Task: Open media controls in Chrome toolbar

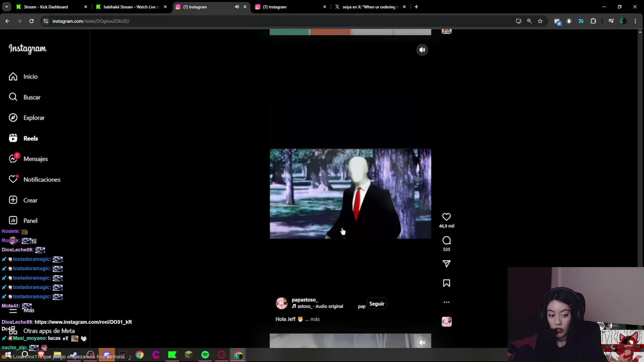Action: pos(611,21)
